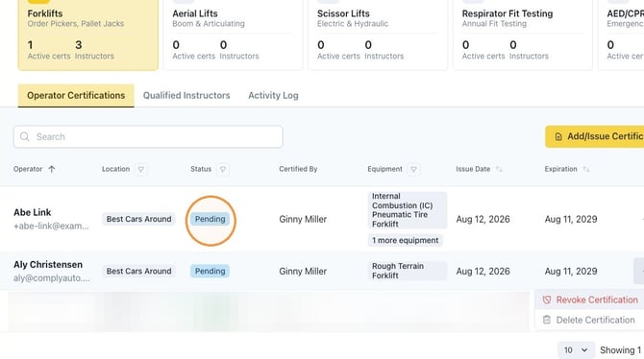The width and height of the screenshot is (644, 359).
Task: Open the Equipment column filter icon
Action: 413,169
